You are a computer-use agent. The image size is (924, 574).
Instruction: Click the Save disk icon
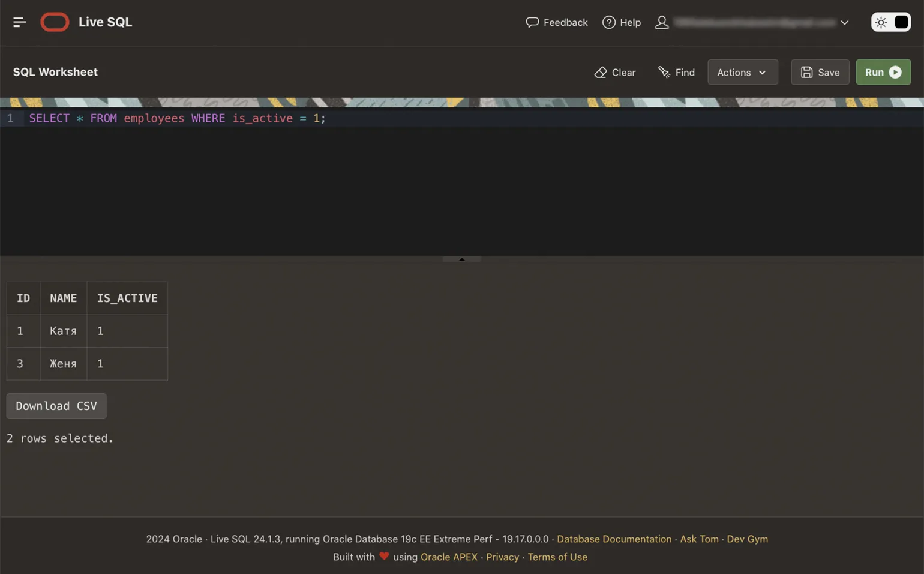pyautogui.click(x=806, y=72)
